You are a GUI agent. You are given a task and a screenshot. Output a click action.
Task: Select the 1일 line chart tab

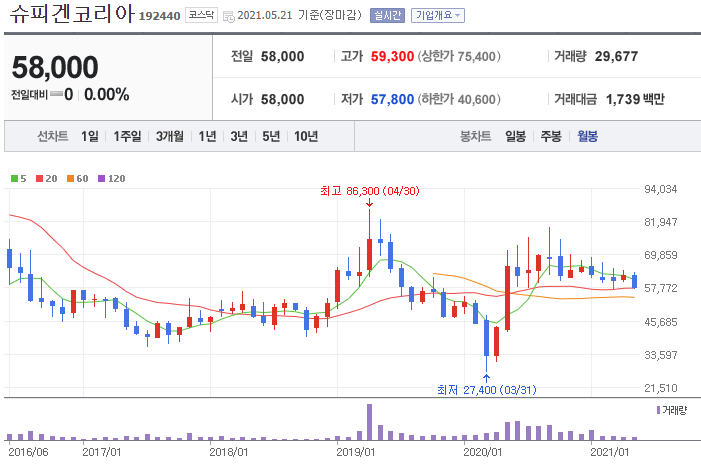tap(89, 136)
